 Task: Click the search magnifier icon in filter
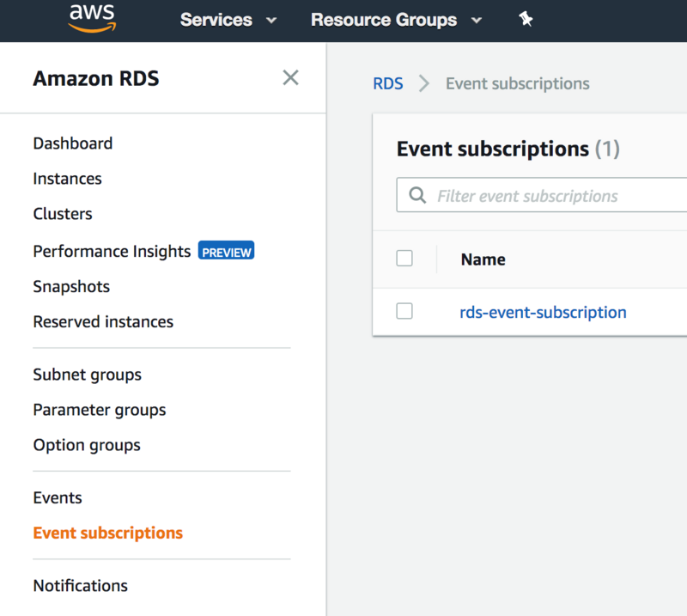[x=418, y=196]
